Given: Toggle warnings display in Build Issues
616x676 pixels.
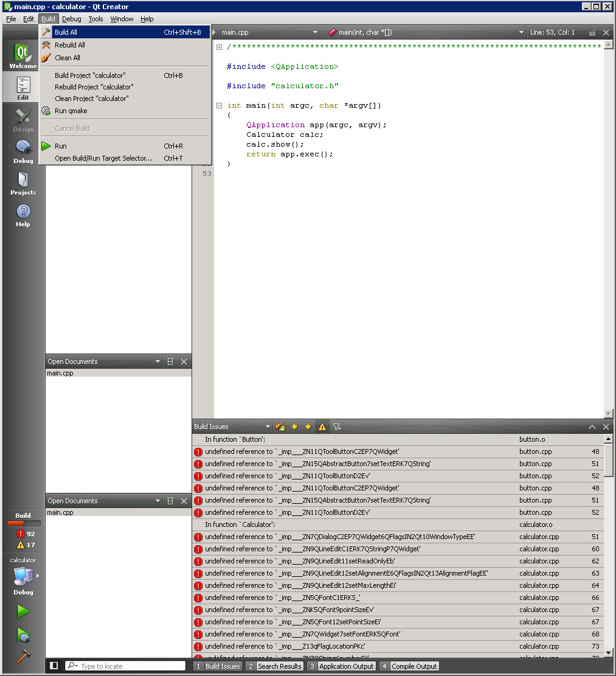Looking at the screenshot, I should pos(322,427).
